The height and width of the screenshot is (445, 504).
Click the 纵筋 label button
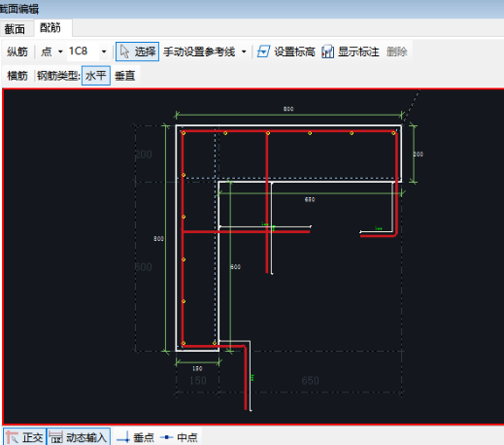click(17, 51)
